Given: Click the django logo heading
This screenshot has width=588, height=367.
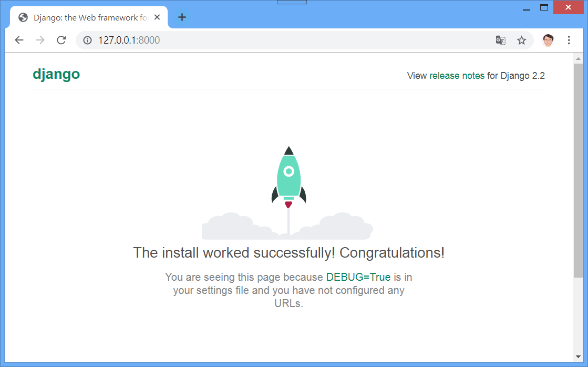Looking at the screenshot, I should pyautogui.click(x=56, y=74).
